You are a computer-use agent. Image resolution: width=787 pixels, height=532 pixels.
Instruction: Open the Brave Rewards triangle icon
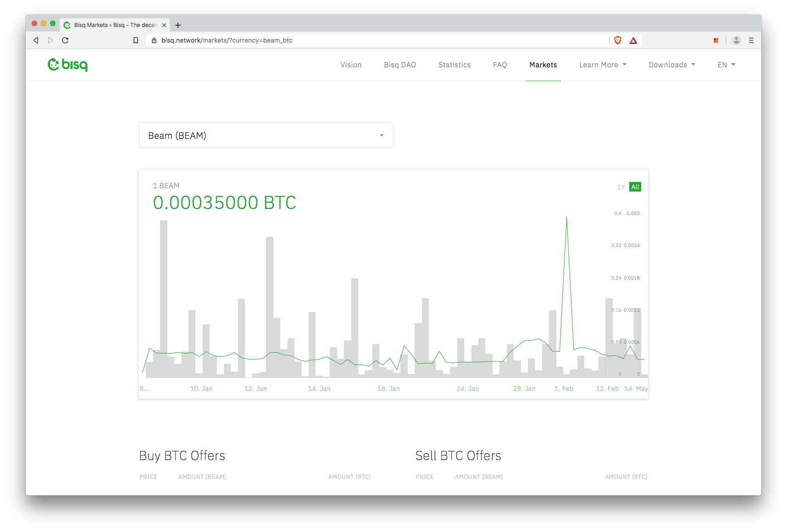click(633, 40)
